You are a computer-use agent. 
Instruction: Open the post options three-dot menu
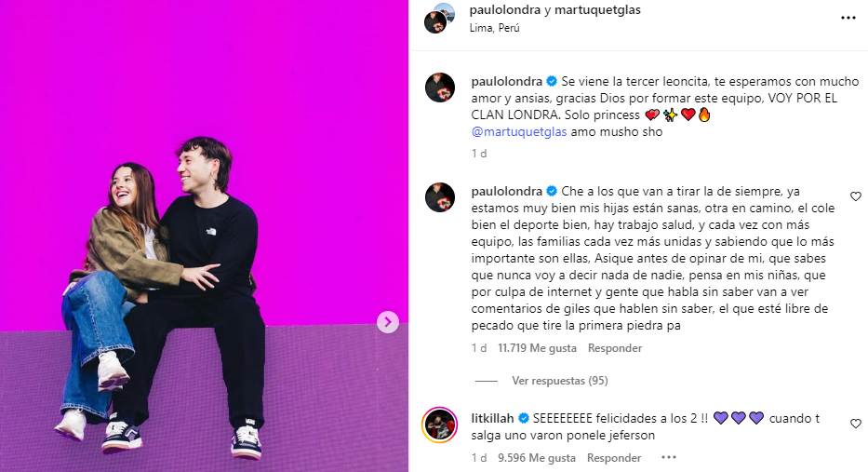click(848, 19)
